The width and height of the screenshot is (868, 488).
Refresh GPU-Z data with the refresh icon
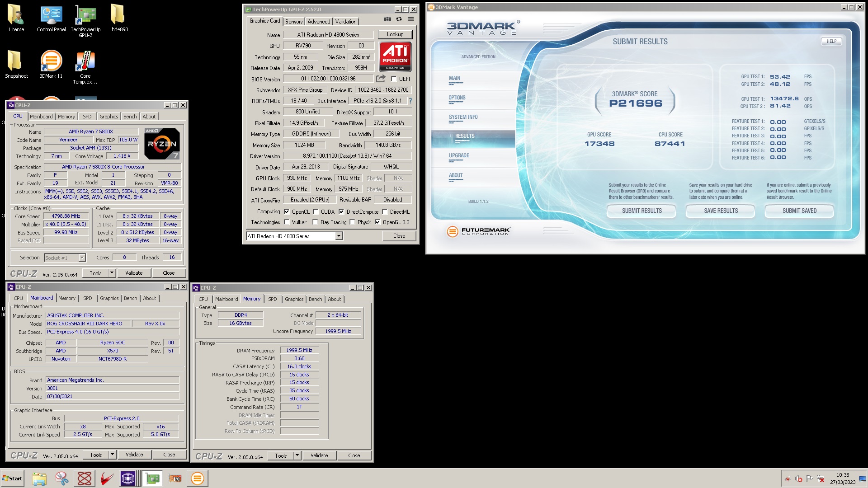(x=399, y=19)
